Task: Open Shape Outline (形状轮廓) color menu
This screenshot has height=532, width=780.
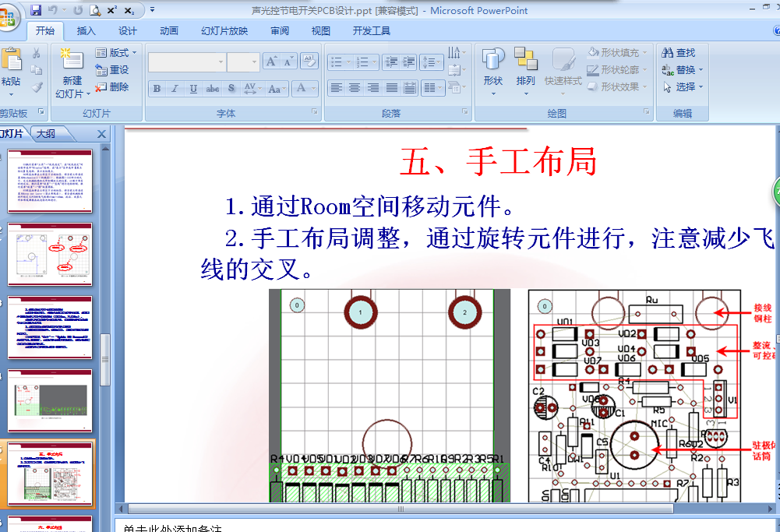Action: click(x=617, y=70)
